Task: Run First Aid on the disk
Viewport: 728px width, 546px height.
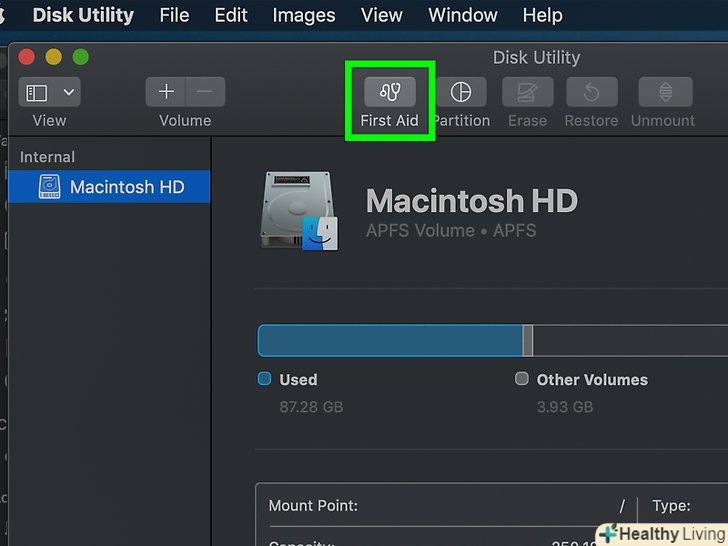Action: pyautogui.click(x=390, y=92)
